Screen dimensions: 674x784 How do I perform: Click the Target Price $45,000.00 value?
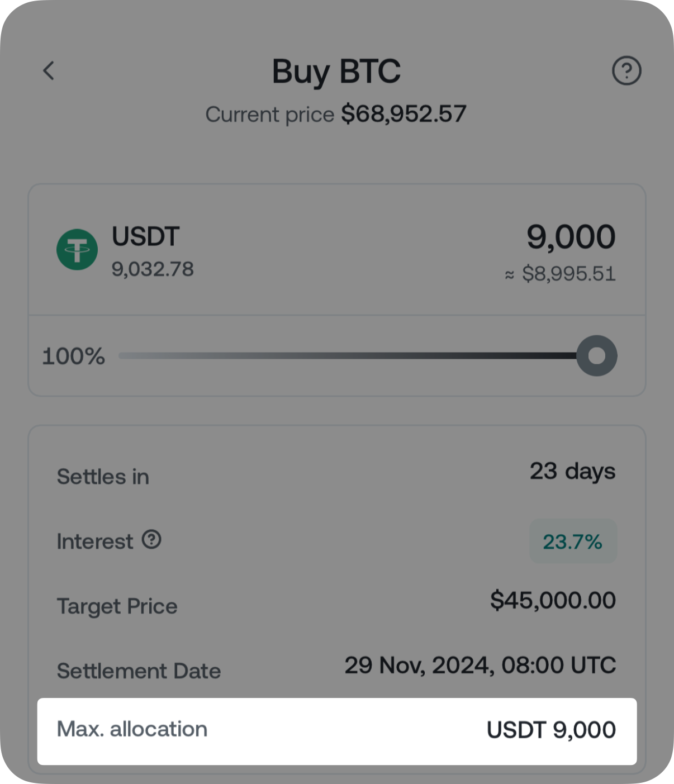point(553,600)
